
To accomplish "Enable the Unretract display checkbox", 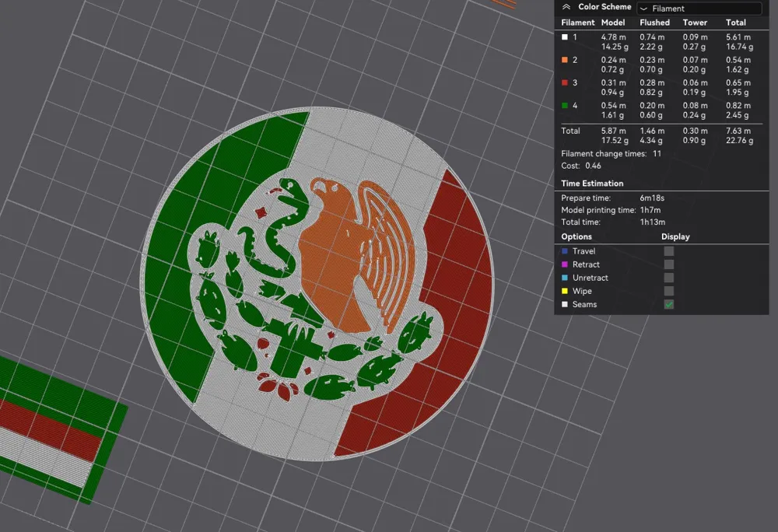I will 669,278.
